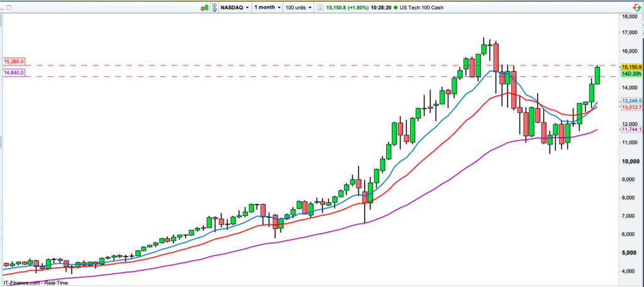Image resolution: width=644 pixels, height=287 pixels.
Task: Open the candlestick chart style icon
Action: pos(205,7)
